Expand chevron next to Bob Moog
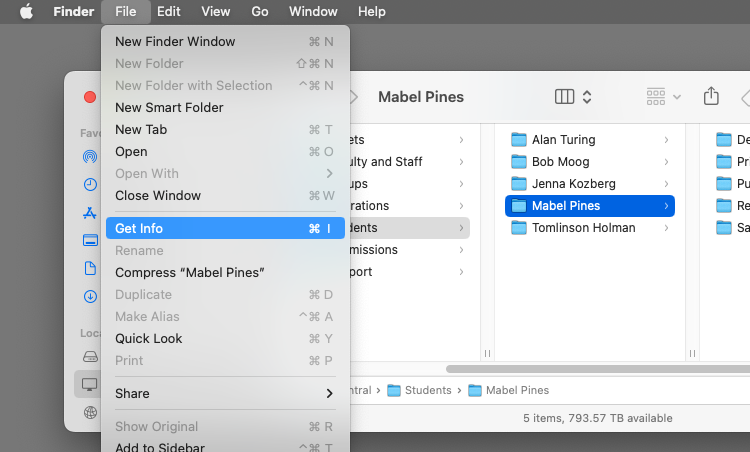This screenshot has width=750, height=452. click(666, 162)
